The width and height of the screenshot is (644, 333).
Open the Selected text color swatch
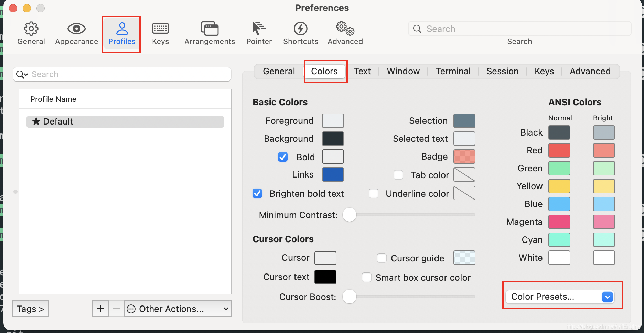[464, 139]
